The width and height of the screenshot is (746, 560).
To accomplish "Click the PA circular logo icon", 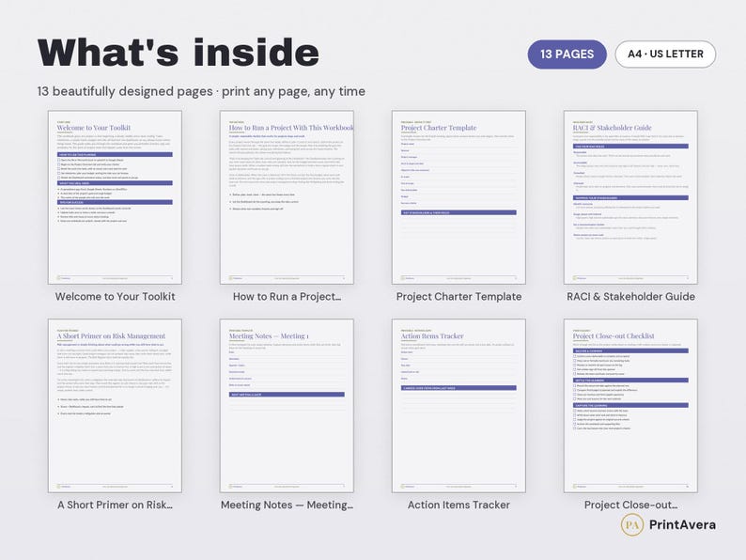I will click(632, 525).
